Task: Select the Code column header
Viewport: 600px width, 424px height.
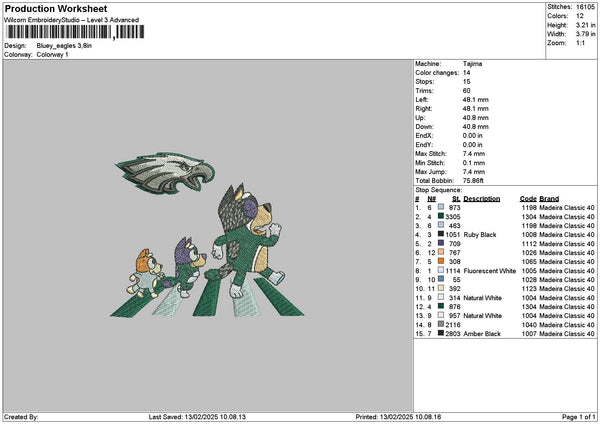Action: pyautogui.click(x=528, y=199)
